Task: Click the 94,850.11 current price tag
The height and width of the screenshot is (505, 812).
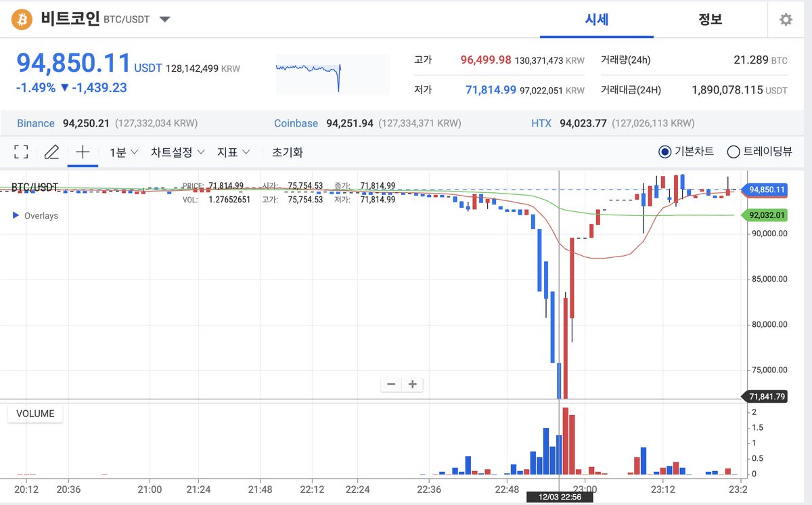Action: click(x=766, y=190)
